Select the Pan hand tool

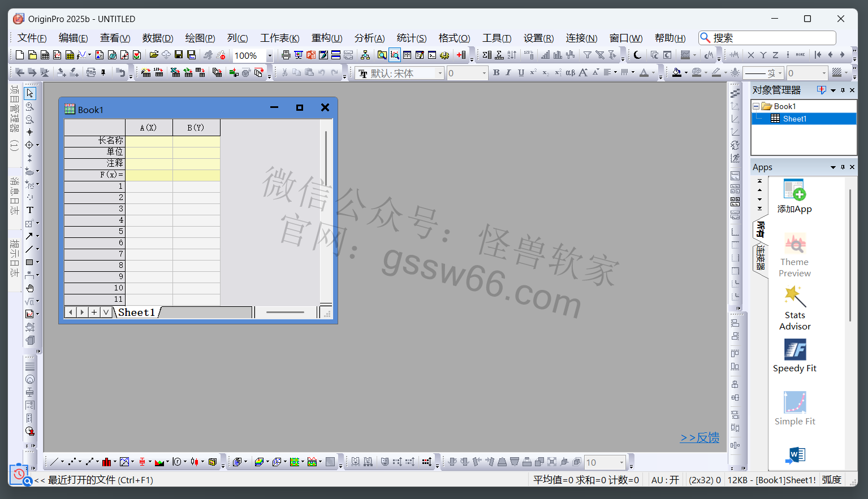[x=30, y=288]
